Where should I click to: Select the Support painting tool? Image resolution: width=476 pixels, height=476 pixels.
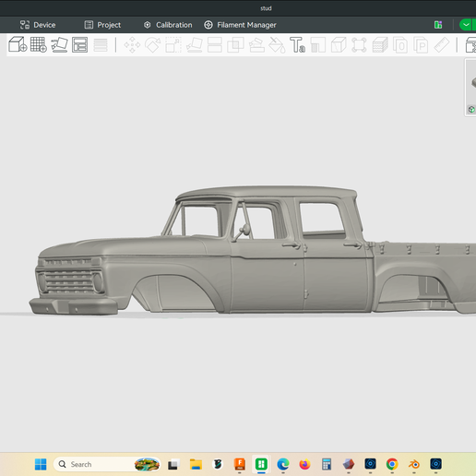click(256, 45)
